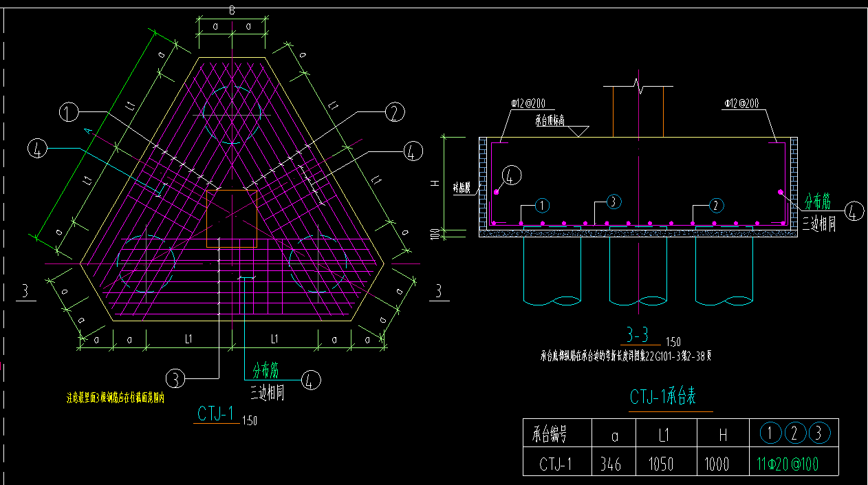
Task: Select callout ④ near 砖胎膜 in section
Action: pyautogui.click(x=511, y=177)
